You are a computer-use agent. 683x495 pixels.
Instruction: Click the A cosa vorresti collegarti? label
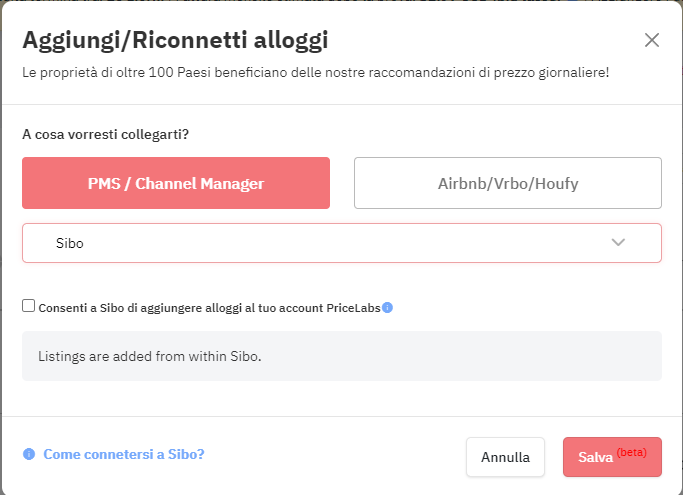pos(105,134)
